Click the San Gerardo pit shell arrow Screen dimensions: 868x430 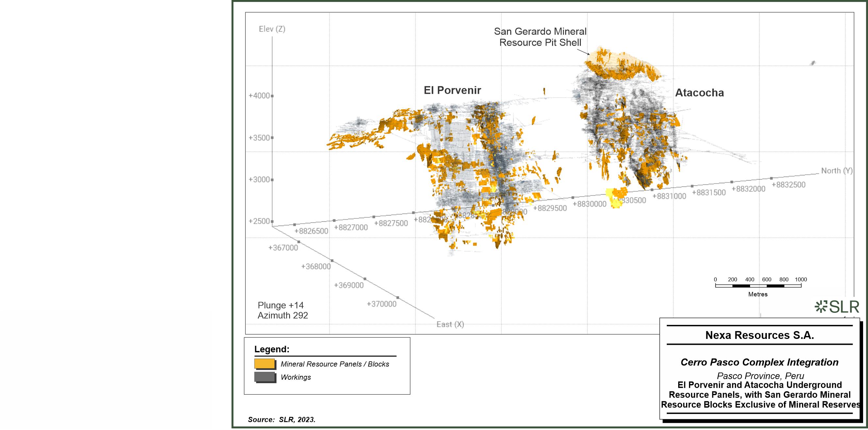(x=583, y=52)
